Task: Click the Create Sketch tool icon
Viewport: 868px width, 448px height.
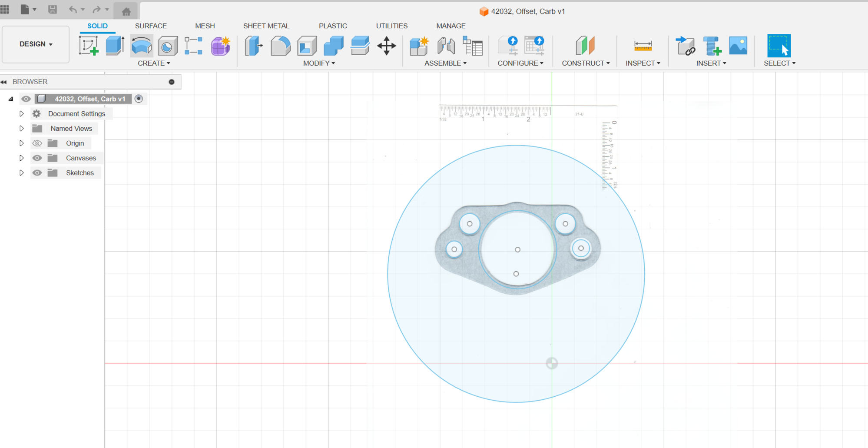Action: coord(89,46)
